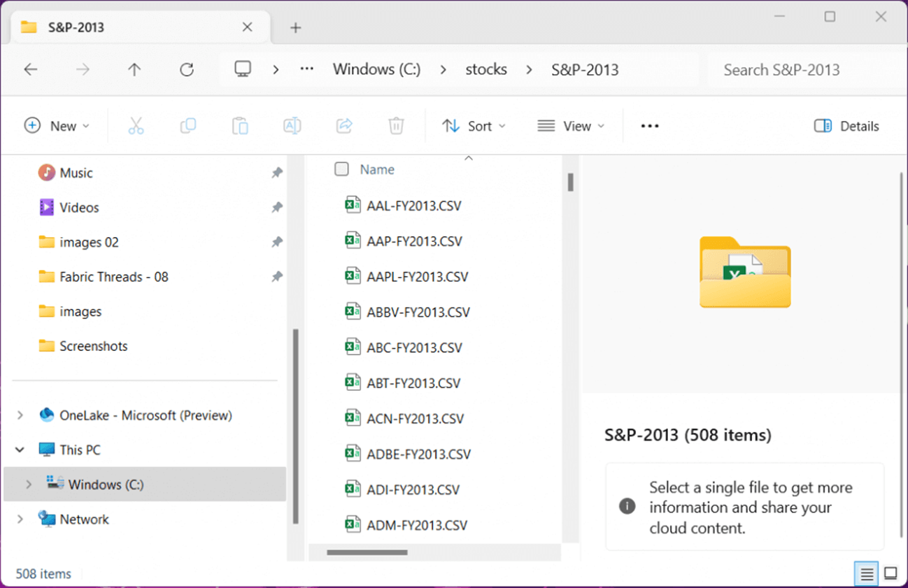Switch to large thumbnails view in status bar

(x=891, y=574)
